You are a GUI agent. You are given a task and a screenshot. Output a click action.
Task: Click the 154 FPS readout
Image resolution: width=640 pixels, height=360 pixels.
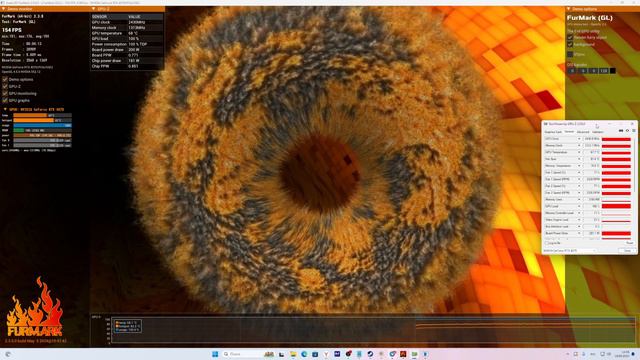click(x=11, y=30)
